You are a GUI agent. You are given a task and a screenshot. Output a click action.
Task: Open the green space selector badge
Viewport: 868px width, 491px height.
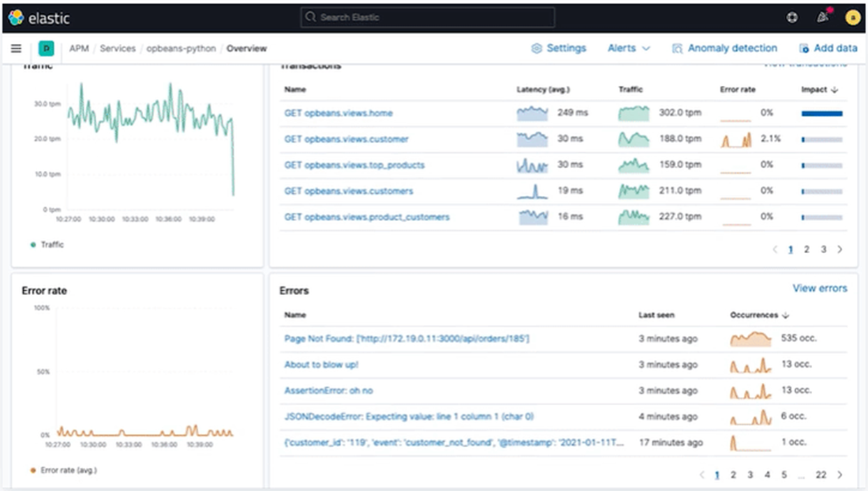point(46,48)
